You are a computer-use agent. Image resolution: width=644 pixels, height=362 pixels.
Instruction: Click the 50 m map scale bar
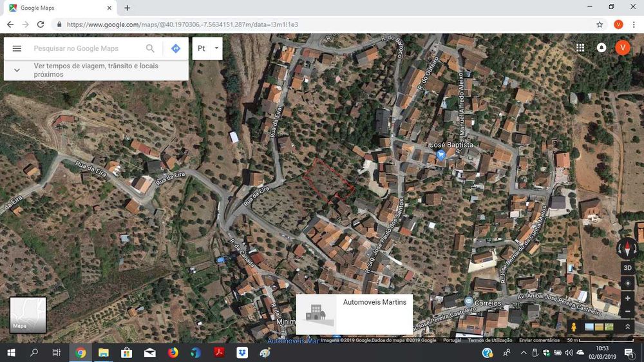coord(600,340)
